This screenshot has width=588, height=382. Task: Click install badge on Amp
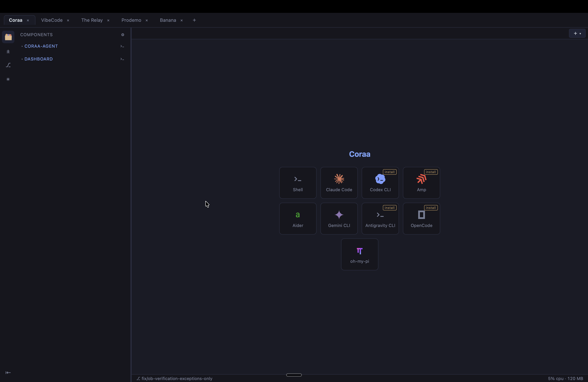click(x=431, y=172)
